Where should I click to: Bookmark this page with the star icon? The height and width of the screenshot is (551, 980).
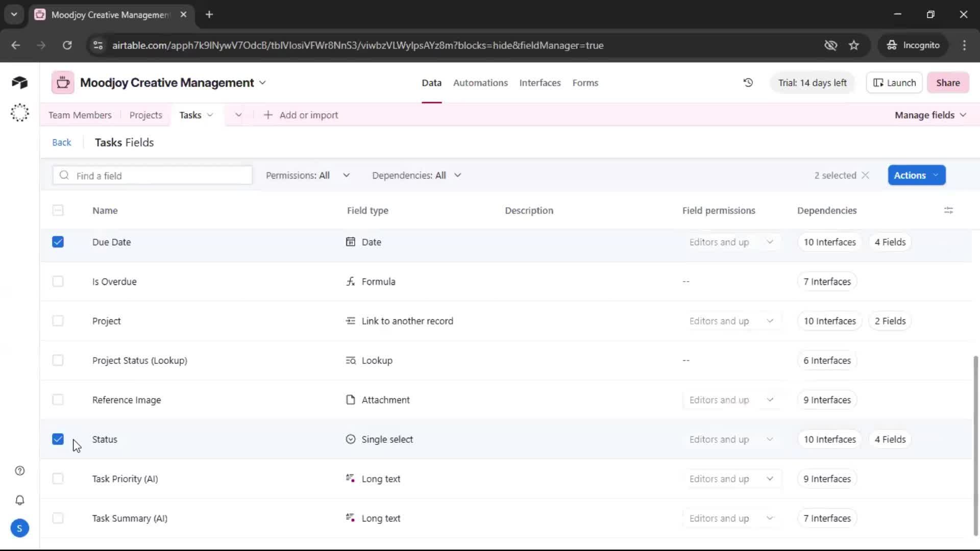tap(854, 45)
